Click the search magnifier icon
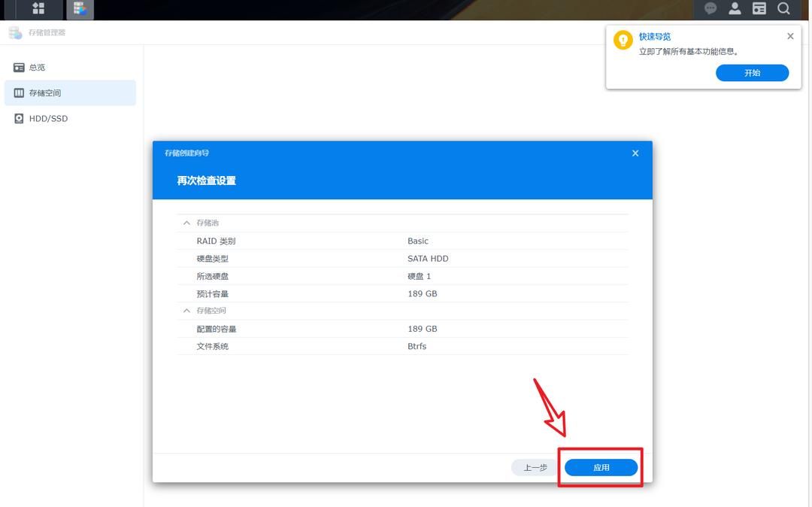 (783, 9)
